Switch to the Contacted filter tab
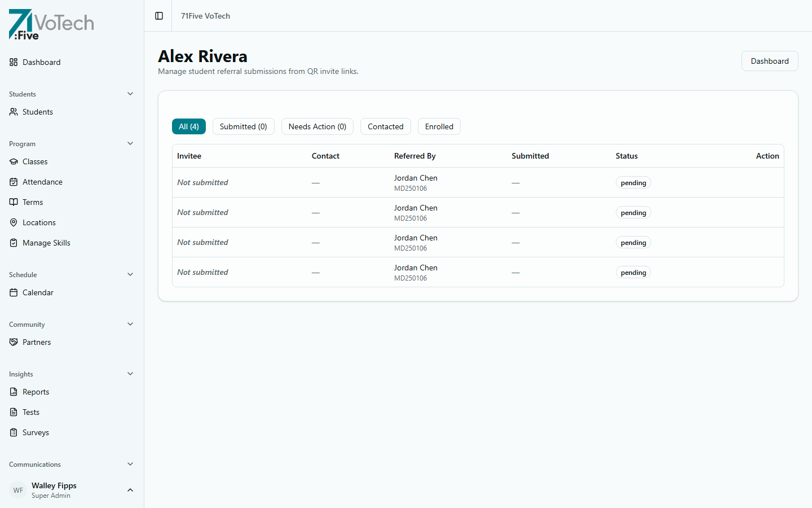812x508 pixels. pyautogui.click(x=385, y=126)
